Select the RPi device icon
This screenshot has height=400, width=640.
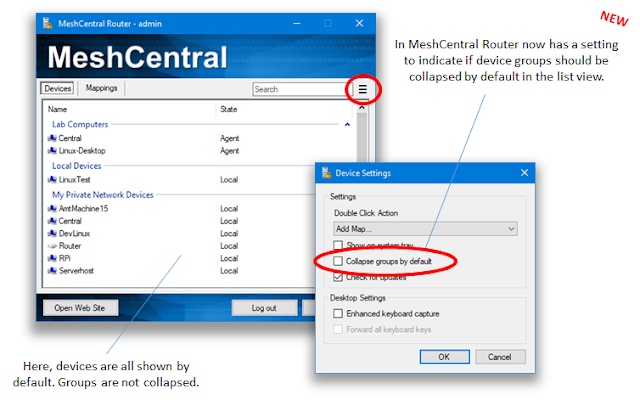(52, 258)
